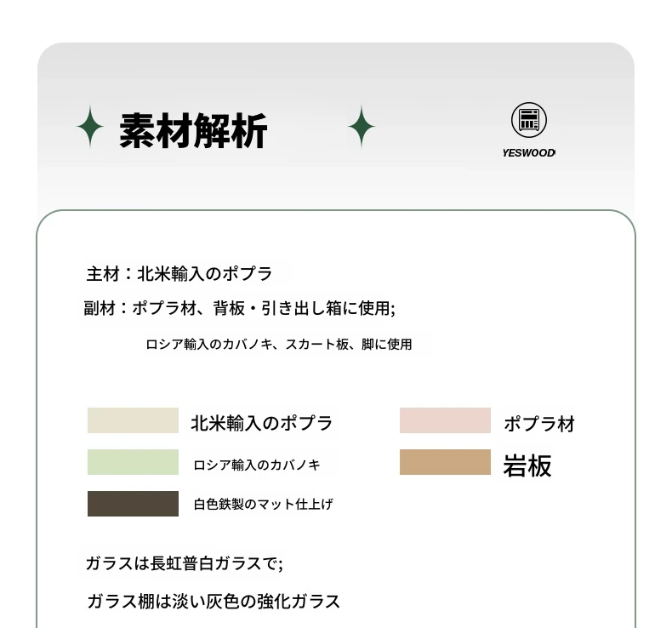Screen dimensions: 672x628
Task: Click the ガラスは長虹普白ガラスで text
Action: tap(185, 563)
